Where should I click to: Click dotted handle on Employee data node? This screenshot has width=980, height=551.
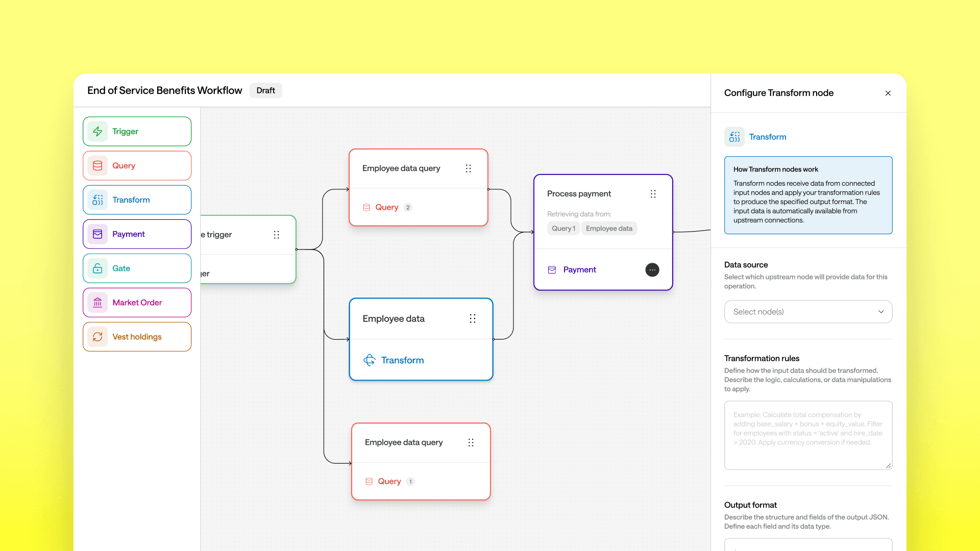[473, 319]
